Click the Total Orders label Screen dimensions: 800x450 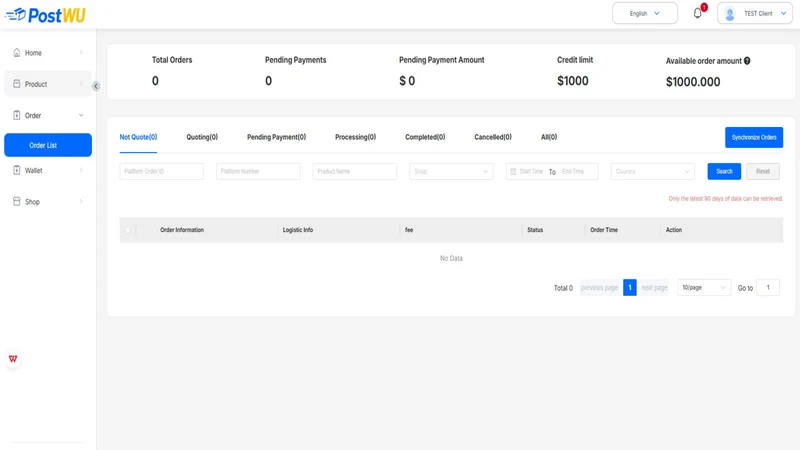[172, 60]
